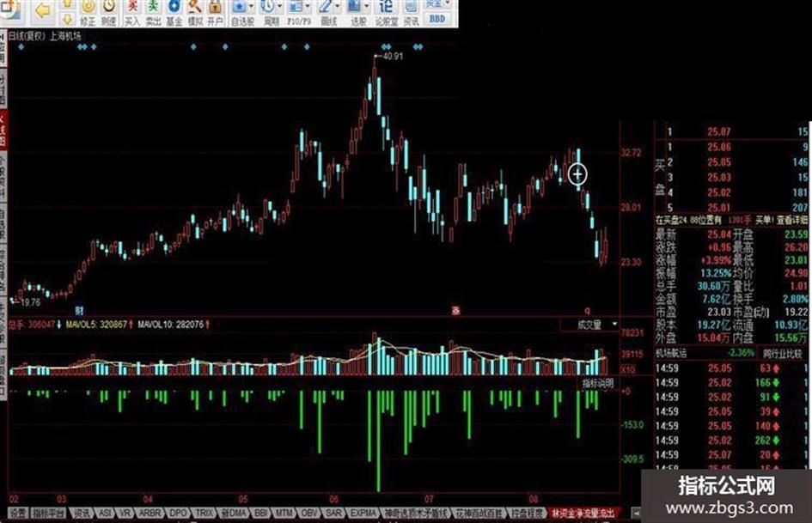Click the MAVOL10: 282076 value
The width and height of the screenshot is (812, 523).
coord(170,324)
